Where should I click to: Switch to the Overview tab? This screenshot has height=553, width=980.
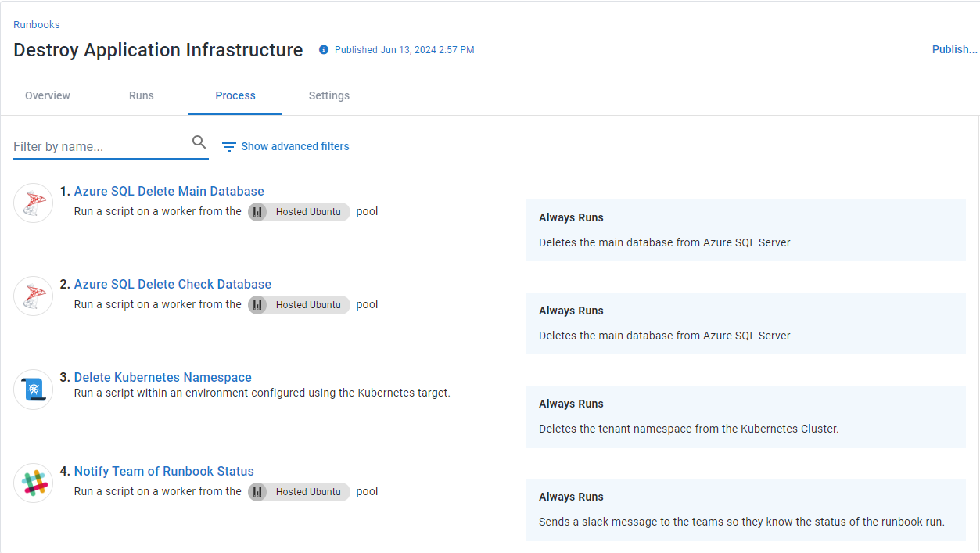click(x=47, y=95)
